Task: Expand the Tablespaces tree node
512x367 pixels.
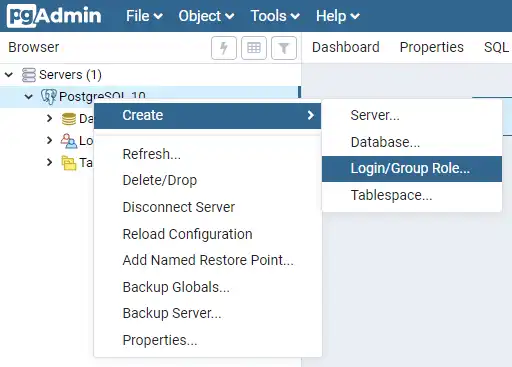Action: pyautogui.click(x=50, y=162)
